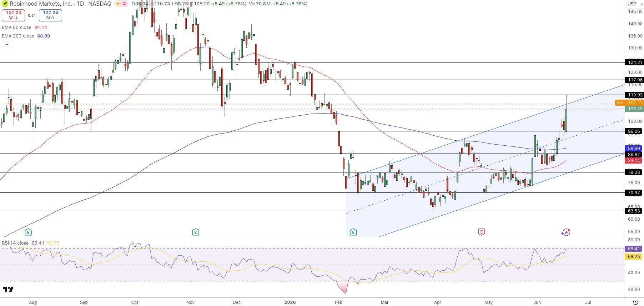The height and width of the screenshot is (306, 644).
Task: Click the blue 88.99 EMA 200 axis label
Action: coord(634,149)
